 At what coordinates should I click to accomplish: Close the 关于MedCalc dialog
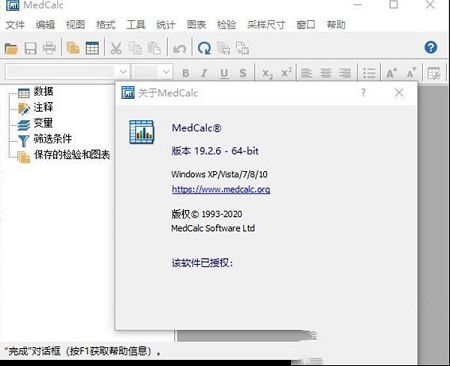[x=399, y=93]
